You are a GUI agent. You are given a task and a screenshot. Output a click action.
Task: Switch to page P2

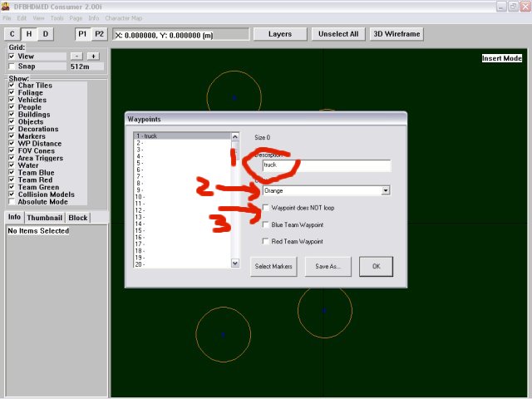point(99,34)
